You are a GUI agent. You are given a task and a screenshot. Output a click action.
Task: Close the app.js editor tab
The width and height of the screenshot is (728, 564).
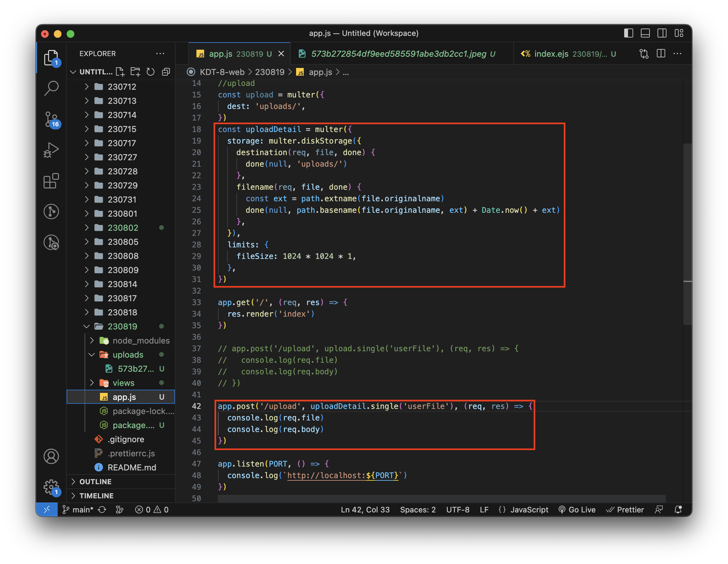281,54
